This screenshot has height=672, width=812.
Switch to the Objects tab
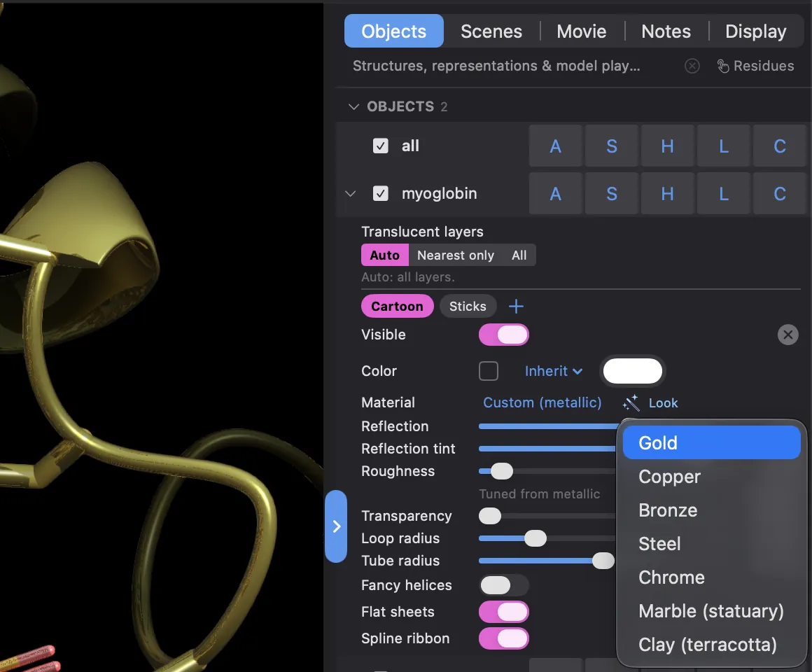[393, 31]
